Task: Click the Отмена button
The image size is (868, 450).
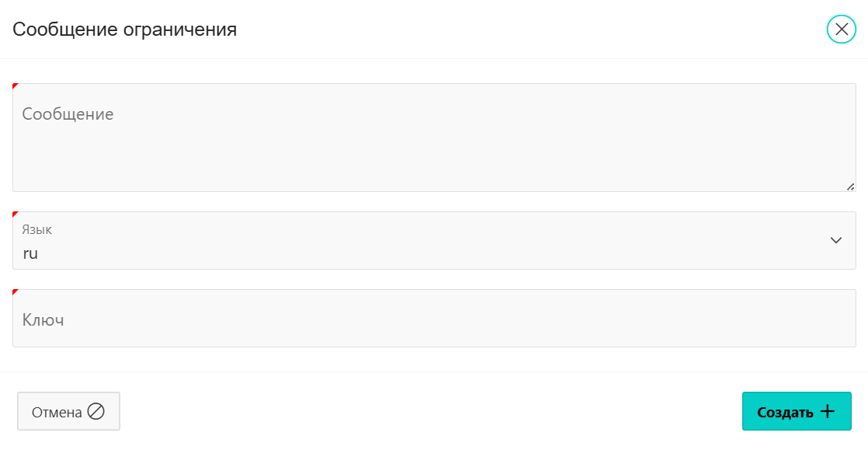Action: point(68,411)
